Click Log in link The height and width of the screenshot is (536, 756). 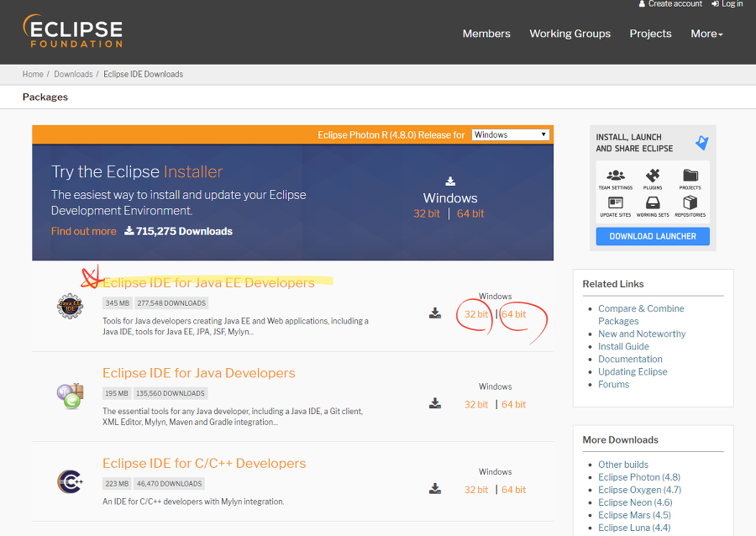[732, 4]
